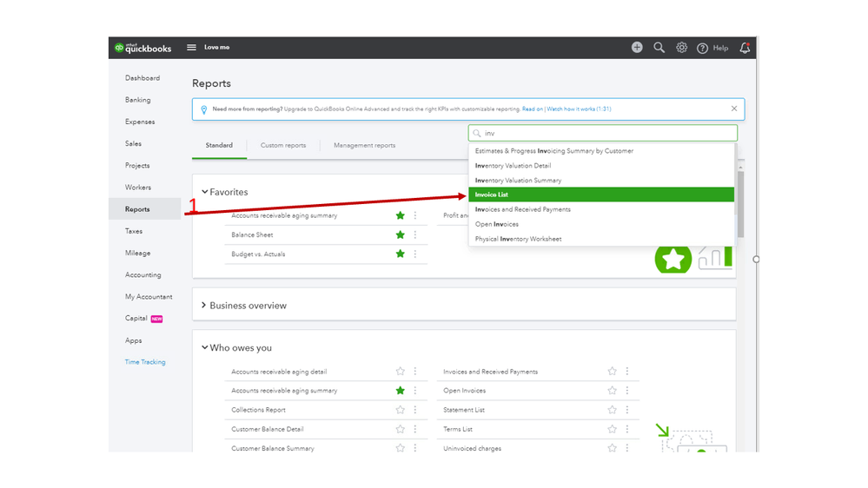Dismiss the upgrade reporting banner
The width and height of the screenshot is (868, 488).
(x=734, y=109)
